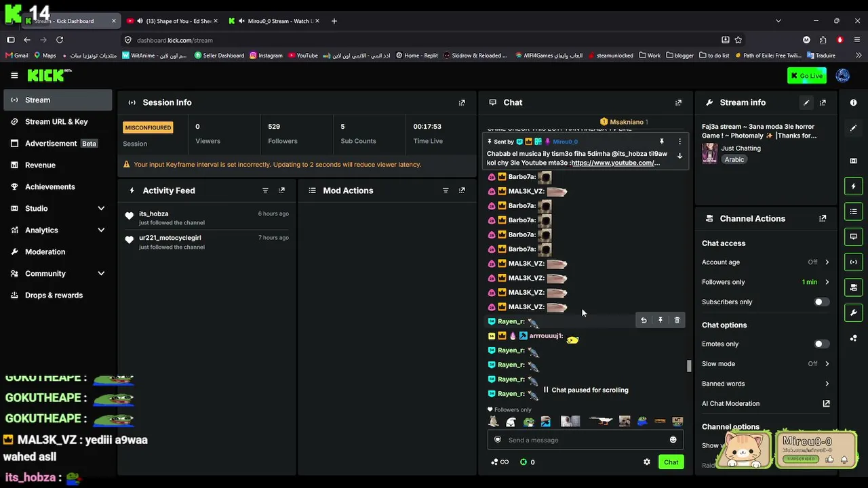Bookmark this page with the star icon
Screen dimensions: 868x488
point(738,40)
